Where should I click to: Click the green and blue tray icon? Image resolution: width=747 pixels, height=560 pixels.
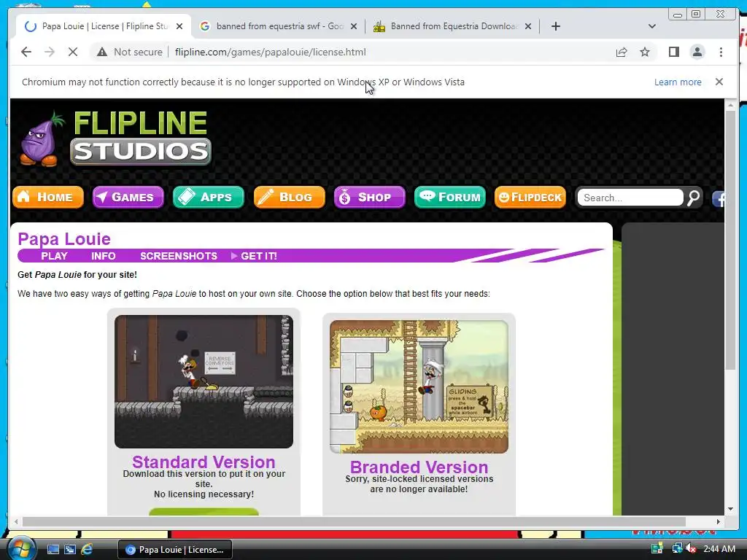[657, 549]
